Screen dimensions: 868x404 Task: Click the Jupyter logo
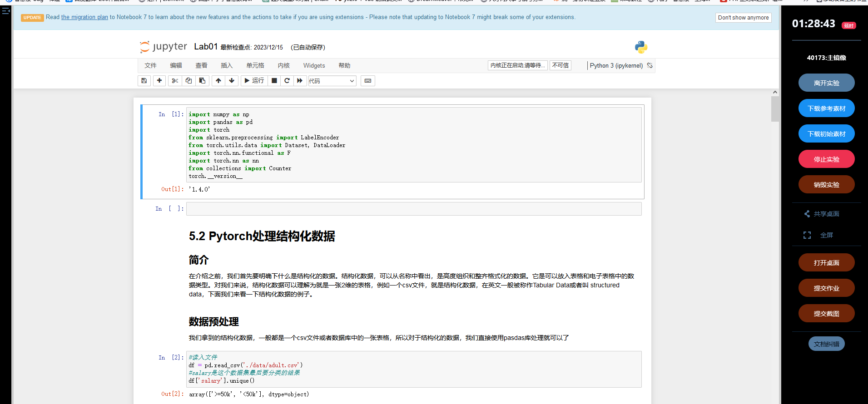point(164,47)
